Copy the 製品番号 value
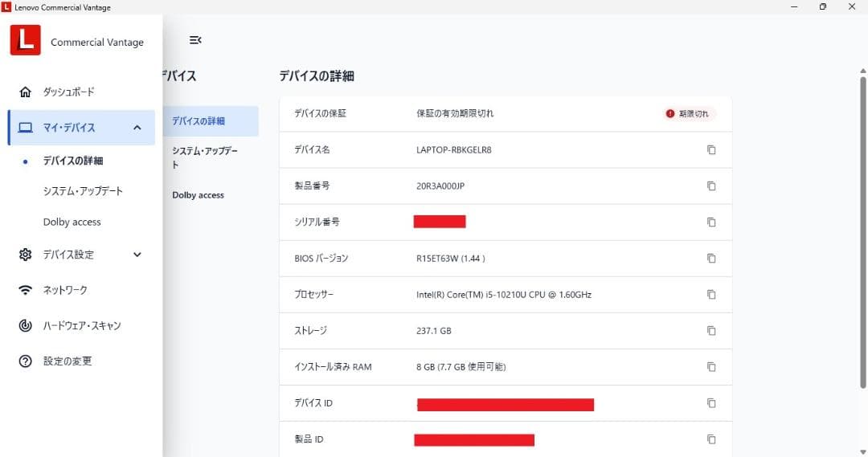Viewport: 868px width, 457px height. (x=711, y=186)
